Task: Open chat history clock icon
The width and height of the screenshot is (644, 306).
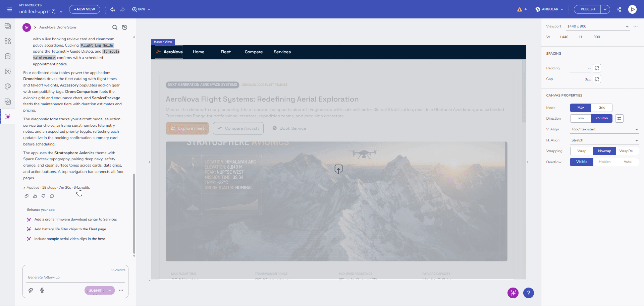Action: coord(125,27)
